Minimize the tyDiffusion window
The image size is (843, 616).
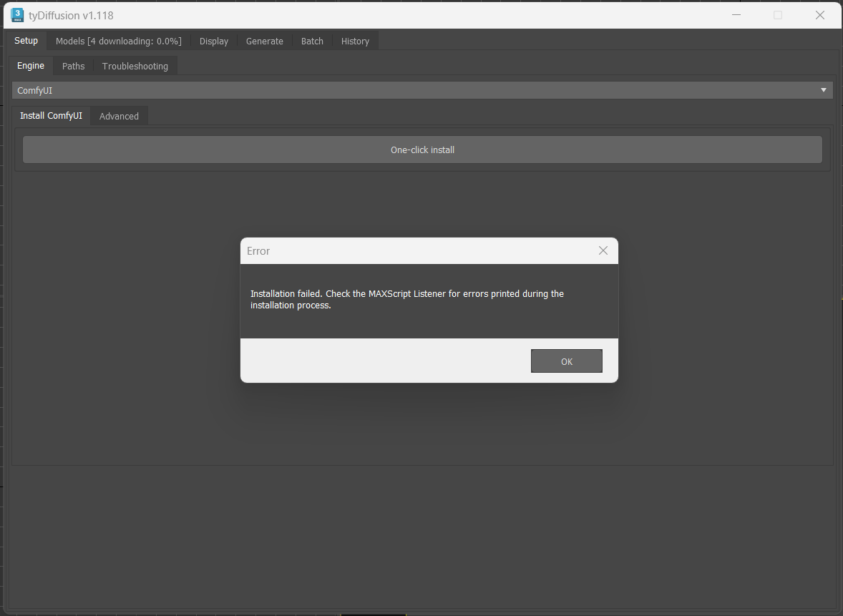[736, 15]
